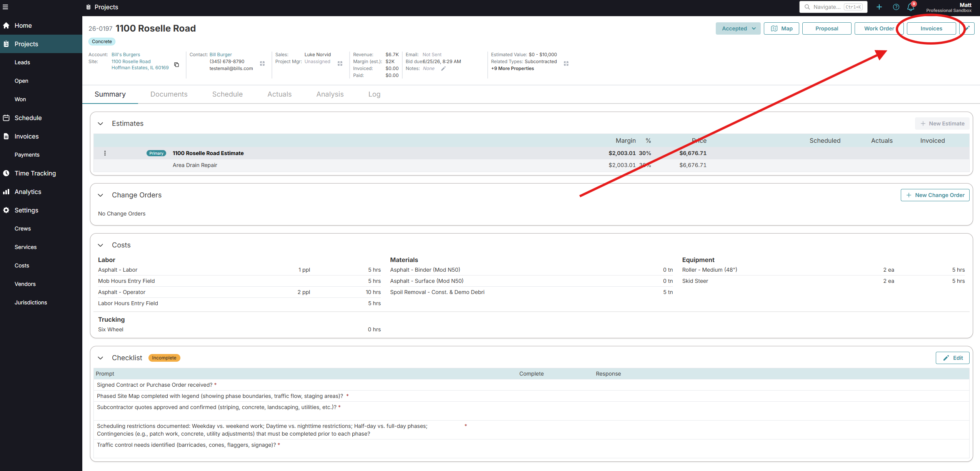Copy the site address with copy icon
Viewport: 980px width, 471px height.
[177, 65]
